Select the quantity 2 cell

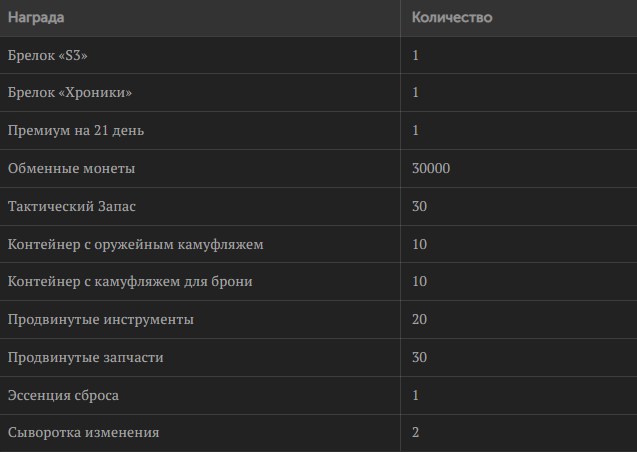click(x=519, y=433)
